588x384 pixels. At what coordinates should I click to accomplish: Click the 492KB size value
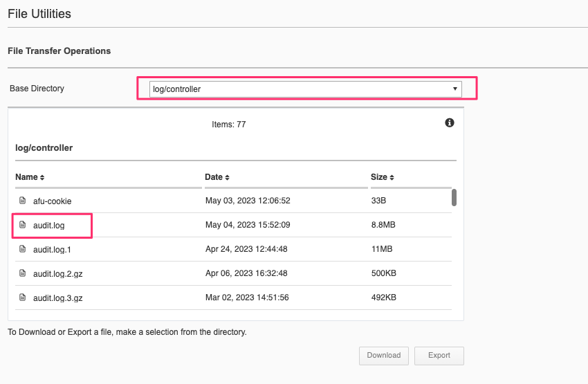point(384,298)
